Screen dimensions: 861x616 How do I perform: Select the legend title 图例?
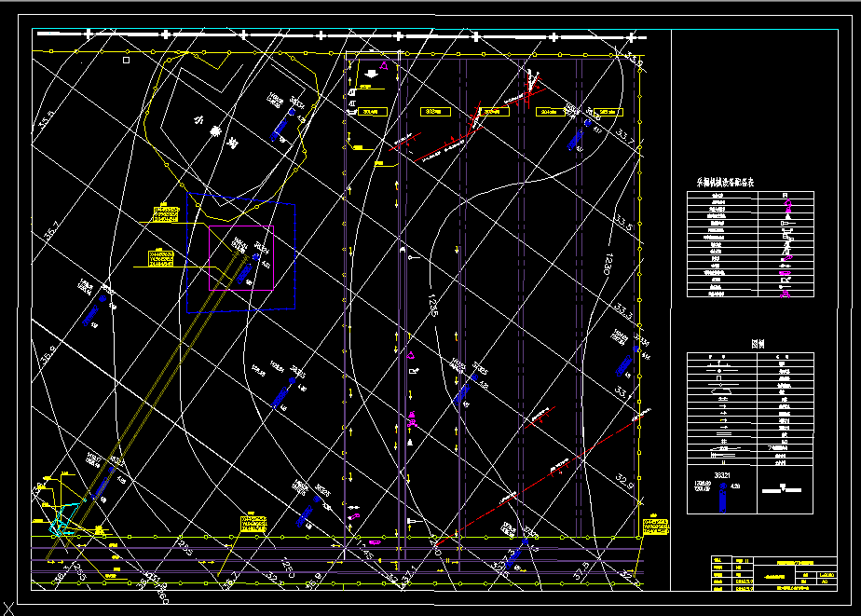tap(758, 344)
